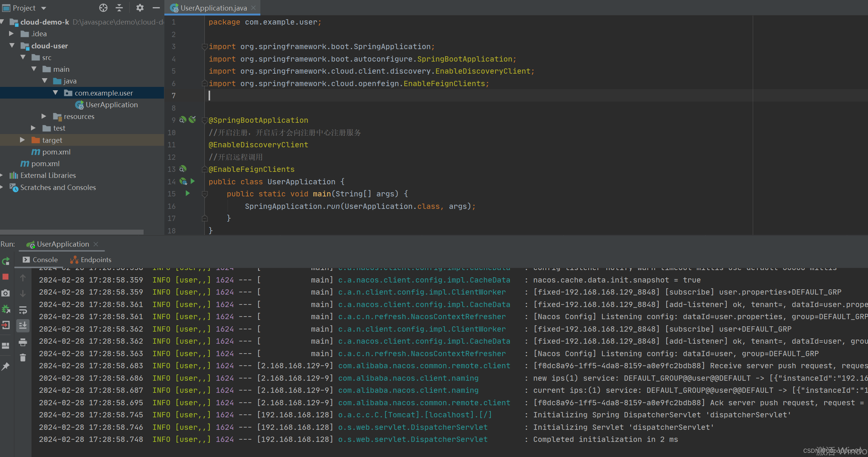The height and width of the screenshot is (457, 868).
Task: Collapse the cloud-user module folder
Action: [12, 46]
